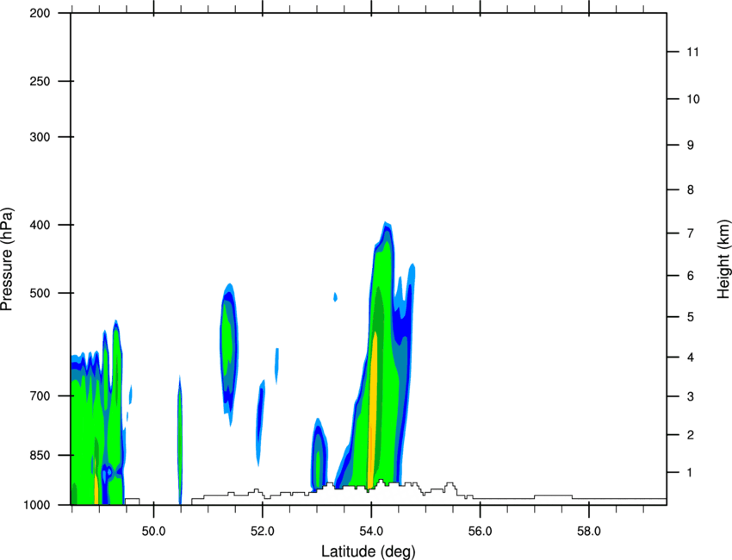
Task: Click the 4 km height label
Action: tap(691, 358)
